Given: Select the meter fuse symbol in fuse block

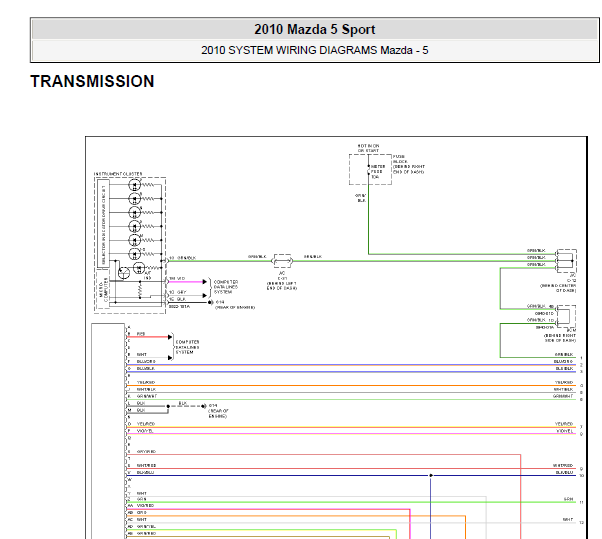Looking at the screenshot, I should 369,170.
